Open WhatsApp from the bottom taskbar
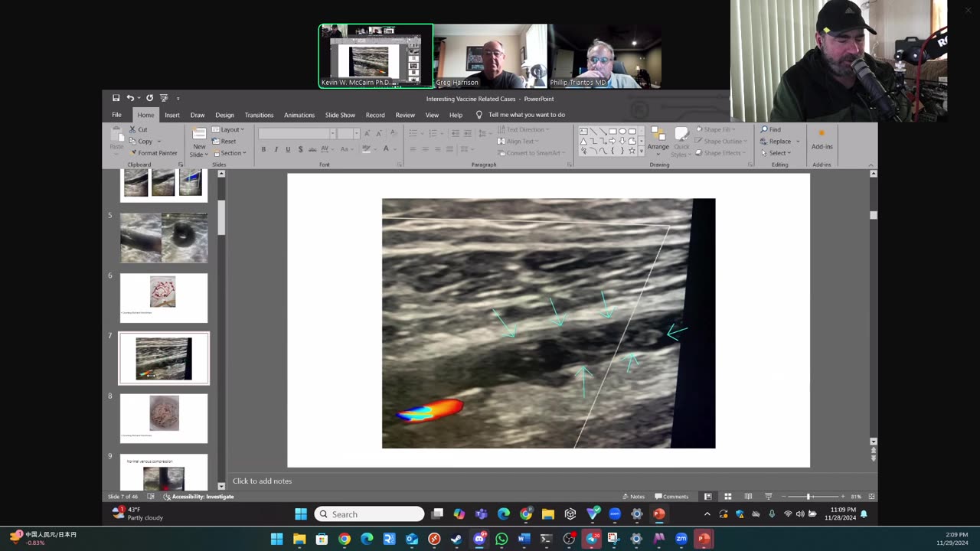 (501, 540)
